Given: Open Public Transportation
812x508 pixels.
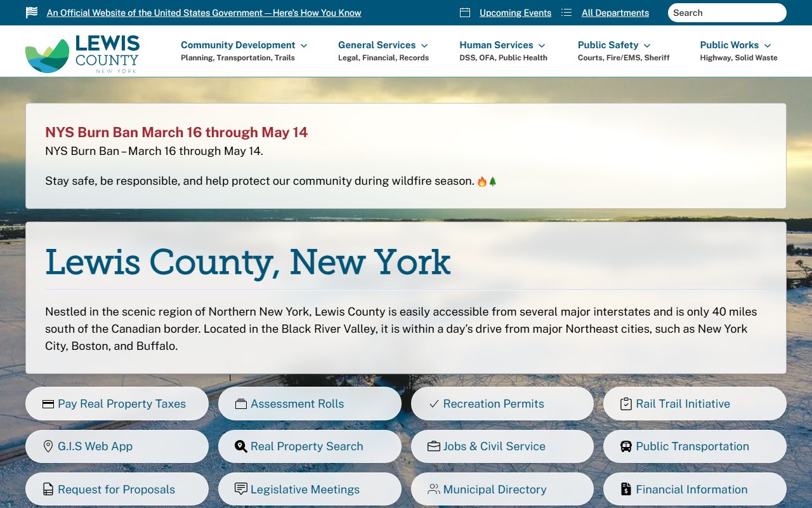Looking at the screenshot, I should 695,446.
